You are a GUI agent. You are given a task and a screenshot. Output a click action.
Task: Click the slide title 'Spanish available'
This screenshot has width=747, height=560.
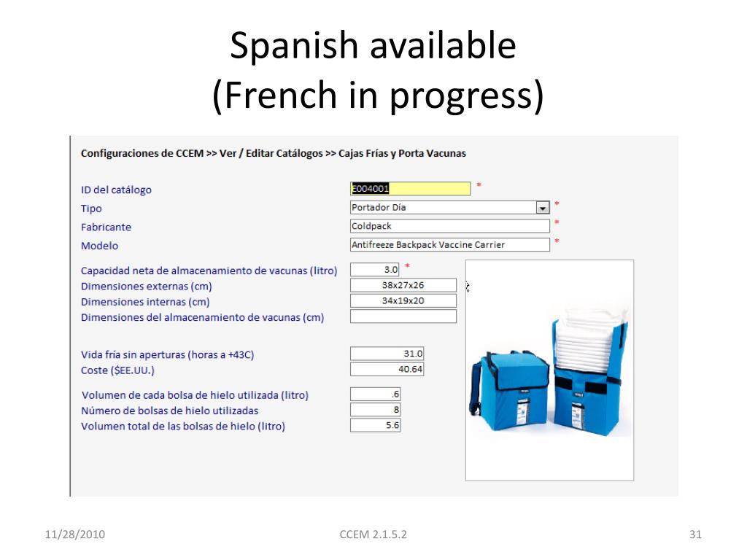[x=373, y=46]
